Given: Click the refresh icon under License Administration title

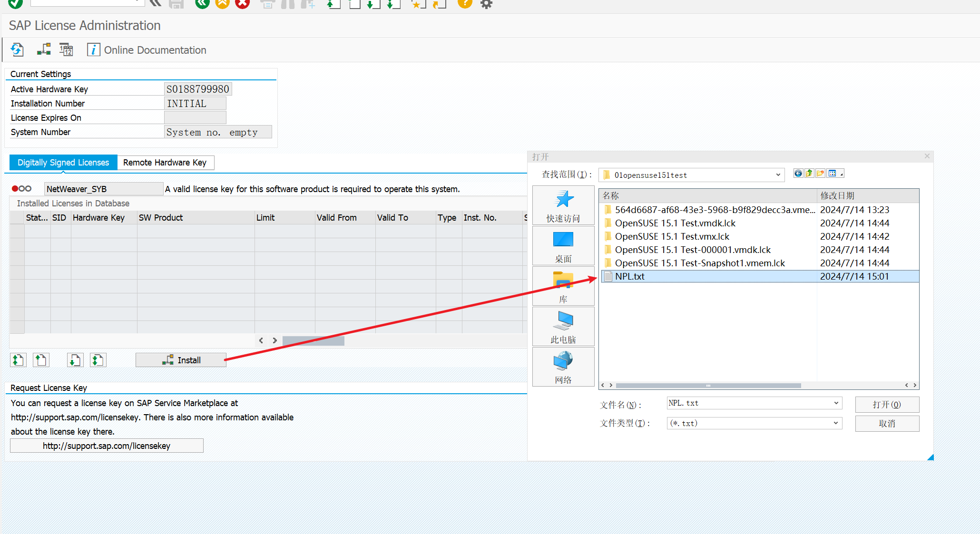Looking at the screenshot, I should pos(17,49).
